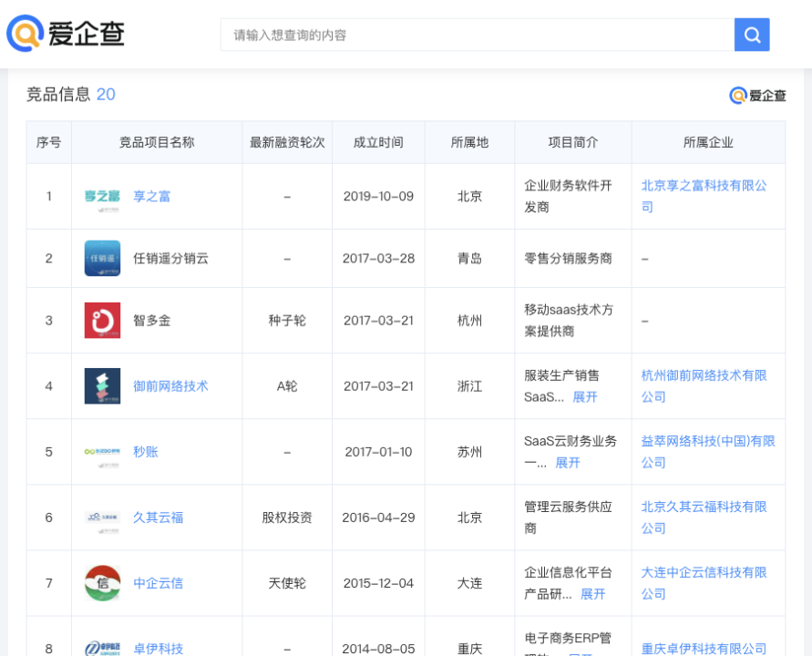This screenshot has width=812, height=656.
Task: Open company 杭州御前网络技术有限公司
Action: pyautogui.click(x=704, y=386)
